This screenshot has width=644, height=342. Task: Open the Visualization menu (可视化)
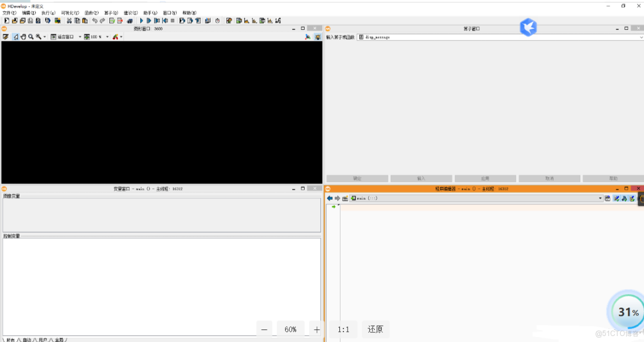click(x=70, y=13)
